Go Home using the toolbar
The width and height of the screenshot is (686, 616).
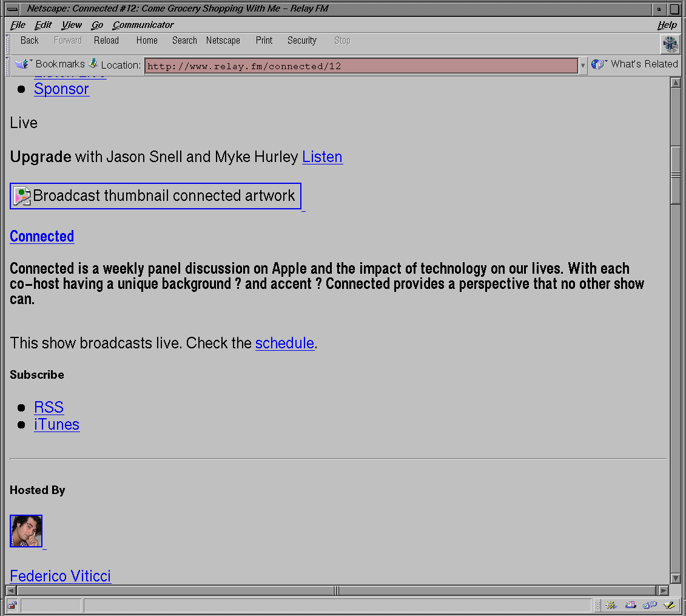[x=147, y=41]
